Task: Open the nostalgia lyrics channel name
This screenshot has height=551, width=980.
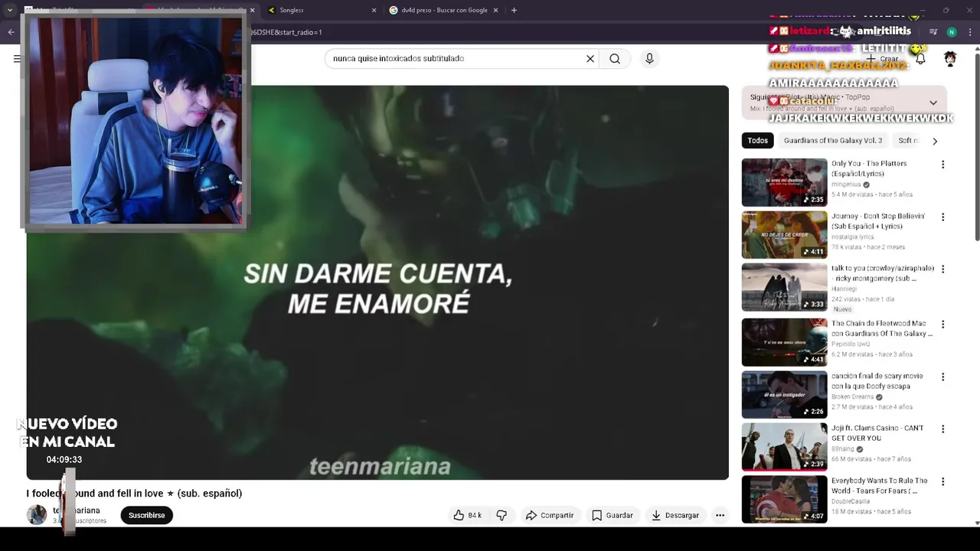Action: click(852, 237)
